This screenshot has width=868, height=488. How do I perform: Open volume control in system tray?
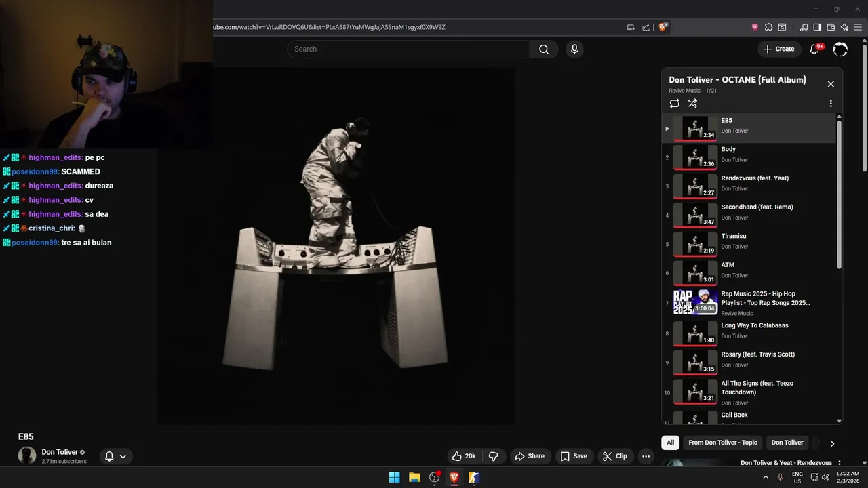tap(825, 477)
